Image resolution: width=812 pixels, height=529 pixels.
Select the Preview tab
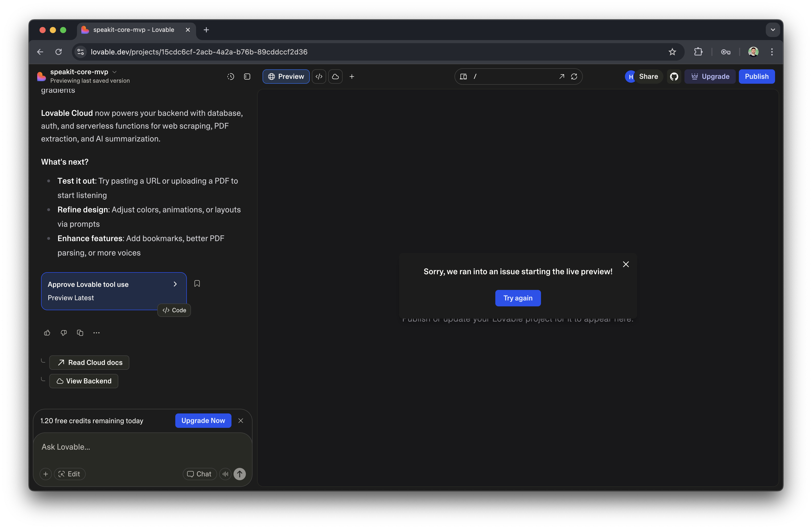point(286,77)
